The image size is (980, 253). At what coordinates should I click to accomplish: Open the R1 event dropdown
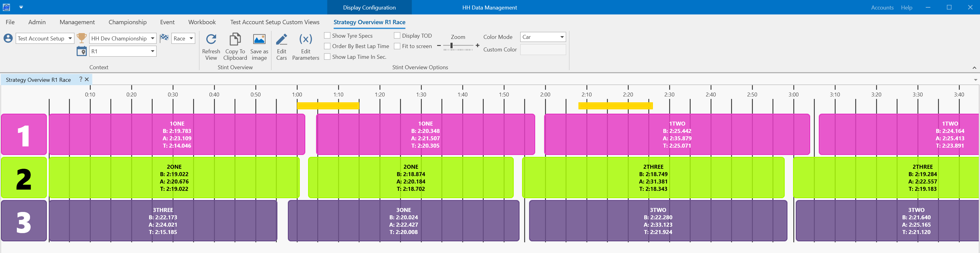[152, 51]
